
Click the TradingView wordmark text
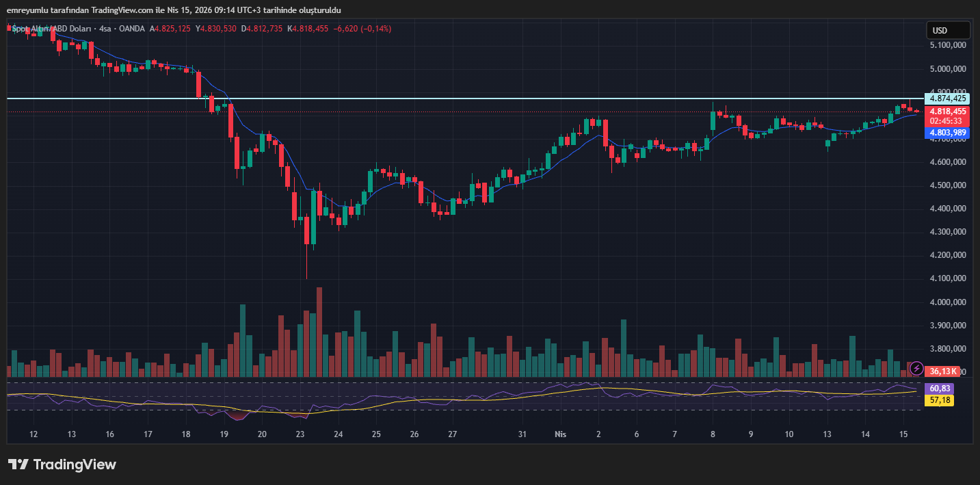75,464
